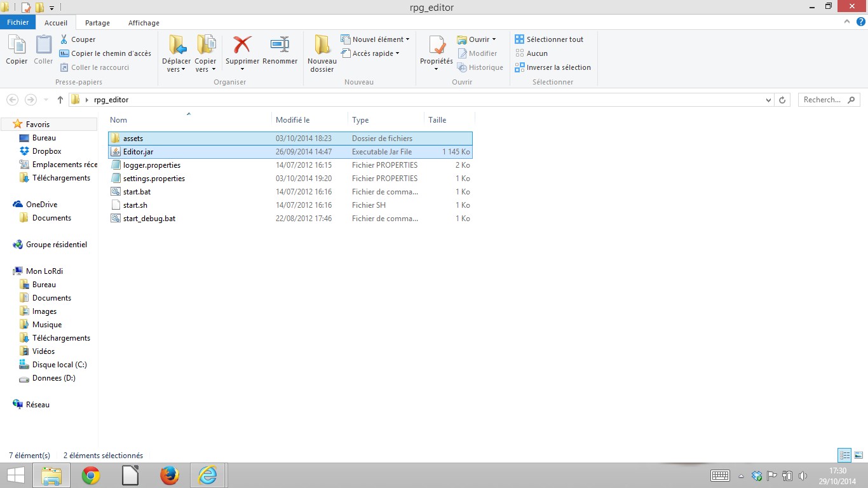This screenshot has height=488, width=868.
Task: Select the start_debug.bat file
Action: tap(149, 219)
